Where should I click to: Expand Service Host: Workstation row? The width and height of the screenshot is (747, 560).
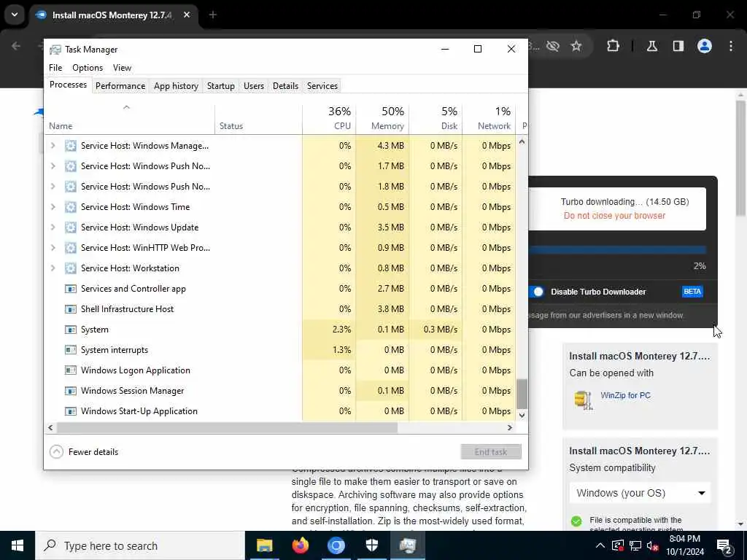[x=53, y=268]
